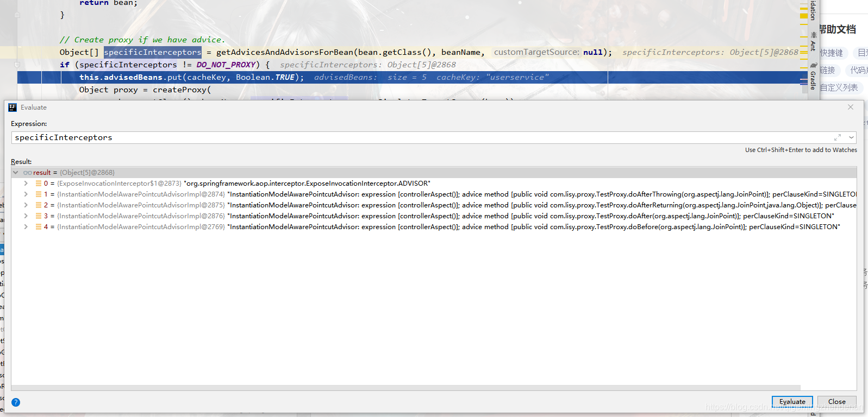Viewport: 868px width, 417px height.
Task: Click the 'Expression:' label
Action: click(x=29, y=124)
